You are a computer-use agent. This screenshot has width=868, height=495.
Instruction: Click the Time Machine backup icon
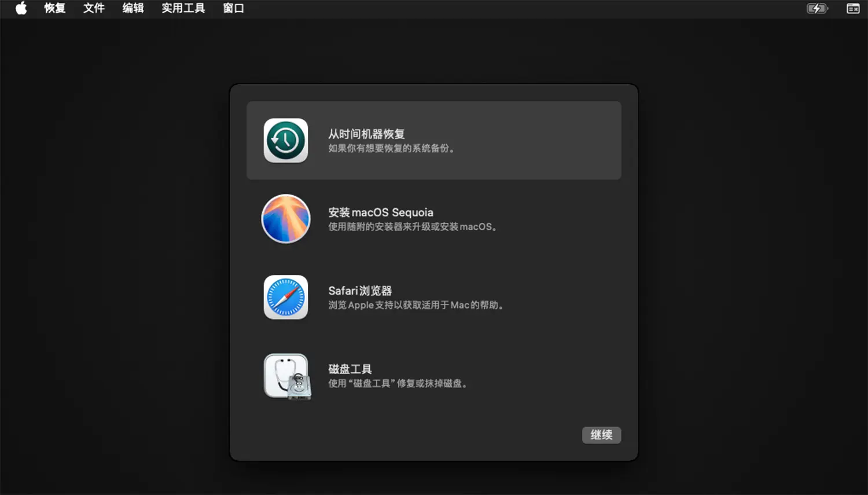click(286, 140)
